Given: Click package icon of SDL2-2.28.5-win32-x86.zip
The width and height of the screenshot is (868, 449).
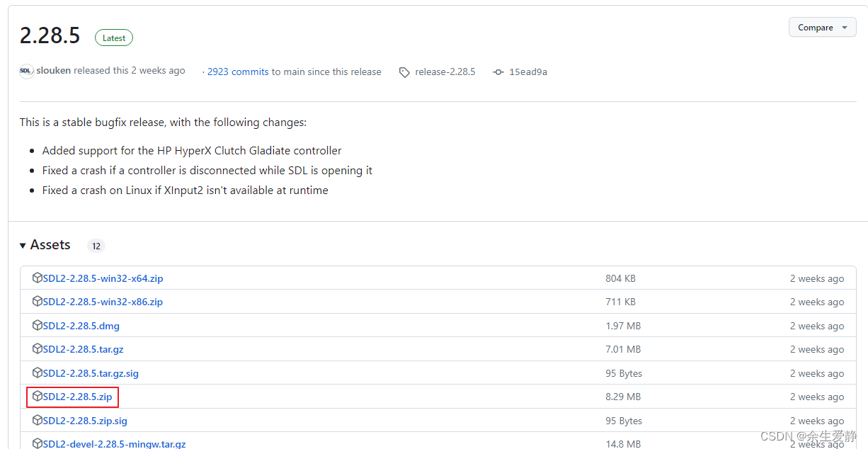Looking at the screenshot, I should coord(38,302).
